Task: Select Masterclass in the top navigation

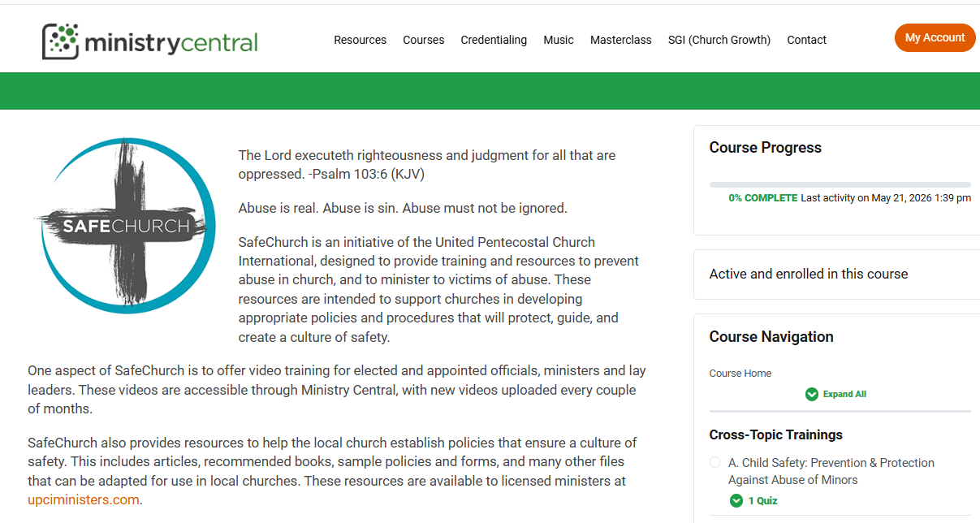Action: click(621, 40)
